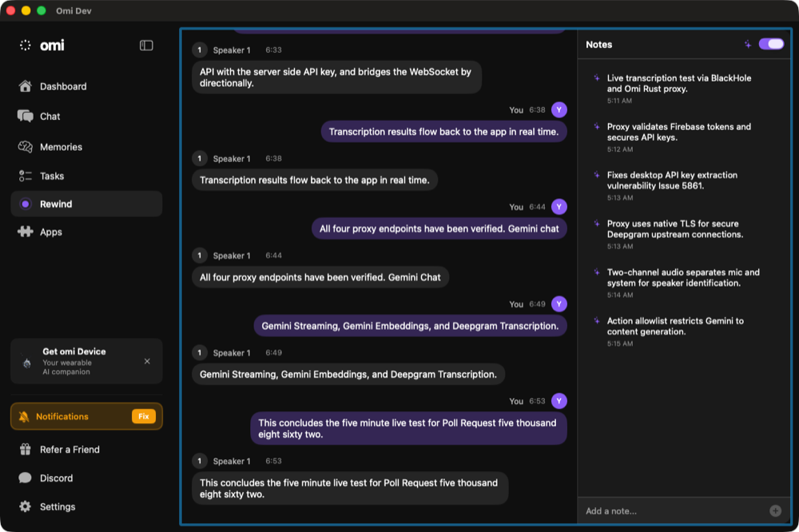The image size is (799, 532).
Task: Dismiss the Get omi Device card
Action: 147,361
